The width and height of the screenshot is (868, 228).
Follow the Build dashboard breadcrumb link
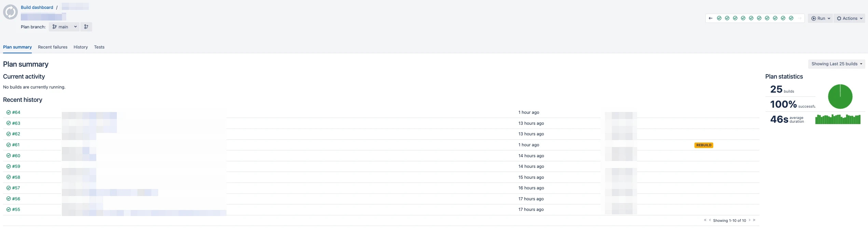tap(37, 7)
